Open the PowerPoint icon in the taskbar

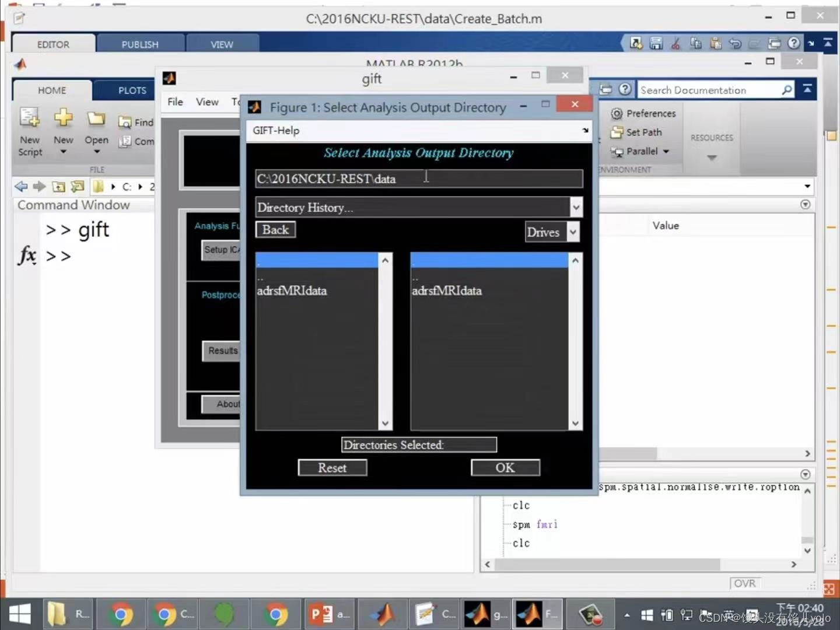(328, 614)
